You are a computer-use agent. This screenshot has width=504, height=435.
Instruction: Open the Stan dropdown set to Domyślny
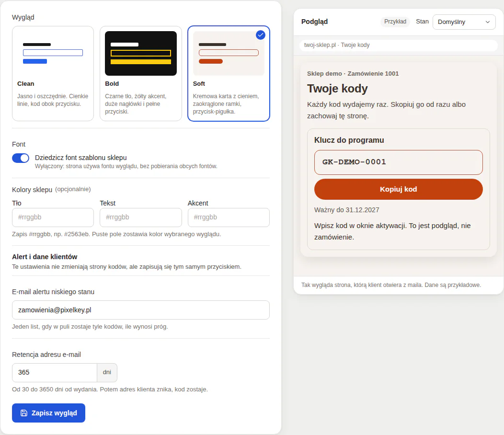[464, 22]
